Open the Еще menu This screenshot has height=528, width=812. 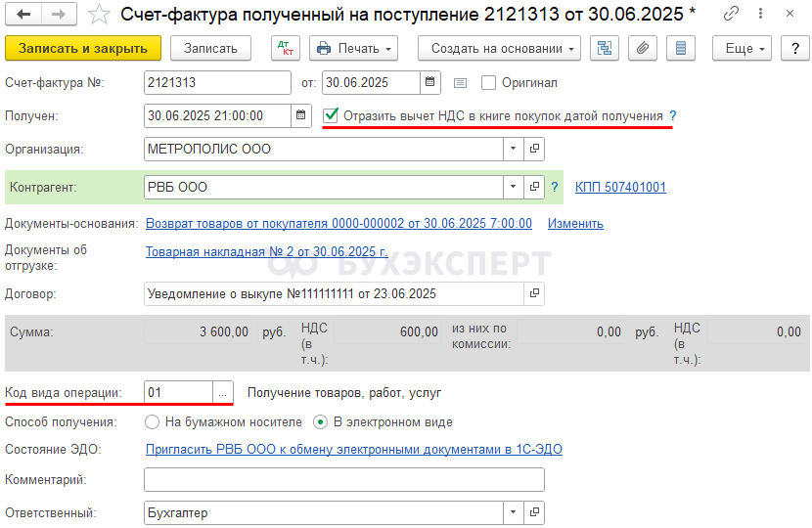tap(742, 48)
